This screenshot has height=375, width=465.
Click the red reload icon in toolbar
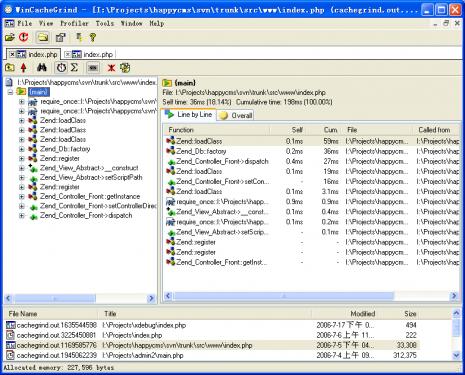pos(24,37)
